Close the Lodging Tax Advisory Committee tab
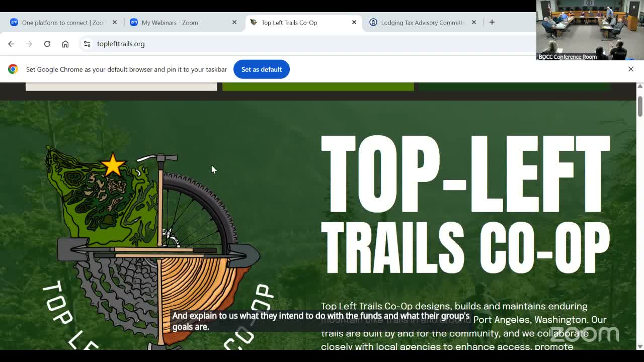This screenshot has height=362, width=644. [x=474, y=22]
